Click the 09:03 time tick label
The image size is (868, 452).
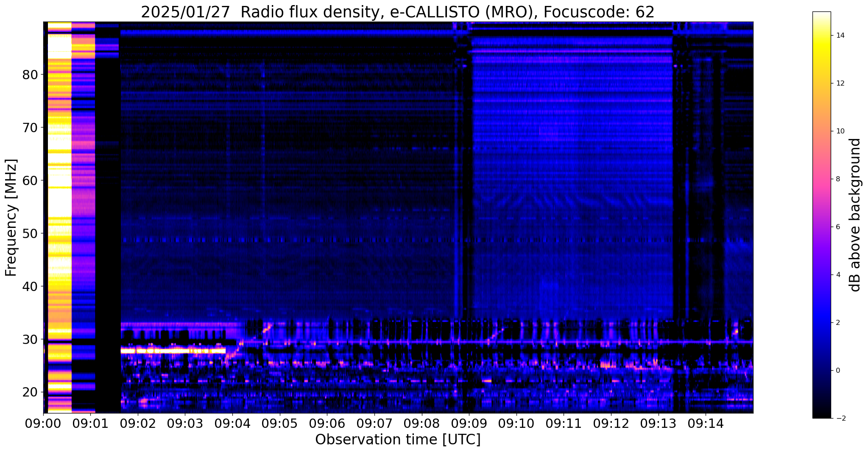tap(185, 424)
